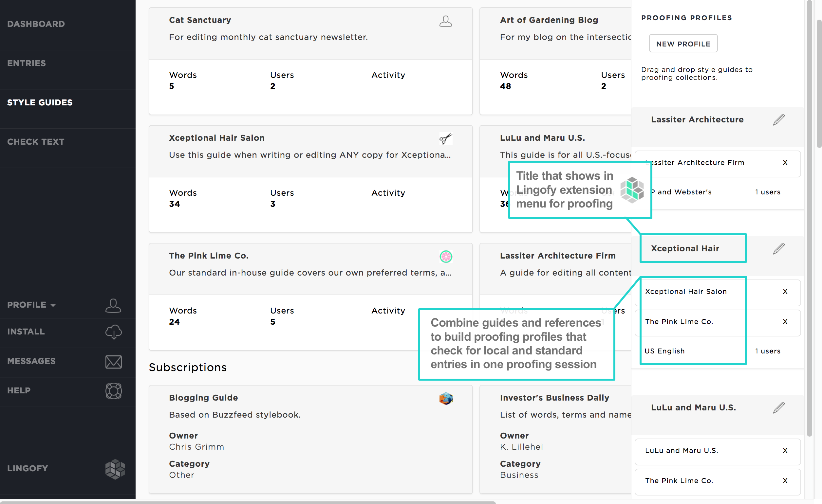The image size is (822, 504).
Task: Open Xceptional Hair Salon guide card title
Action: [216, 138]
